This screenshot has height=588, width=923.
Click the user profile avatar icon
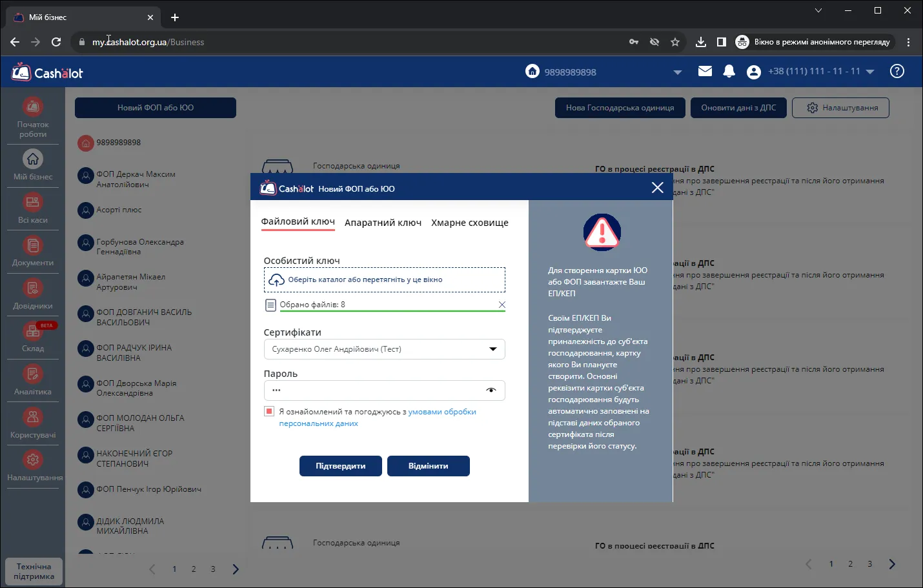click(753, 72)
